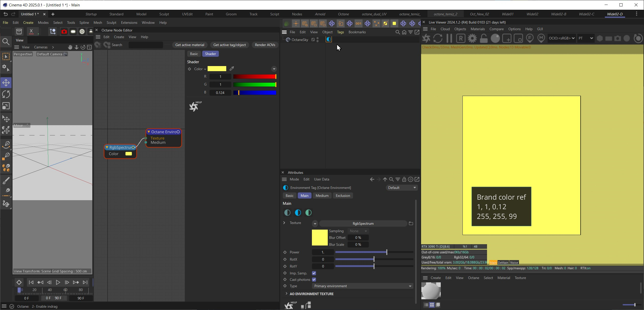Open Live Viewer settings gear icon

tap(472, 38)
